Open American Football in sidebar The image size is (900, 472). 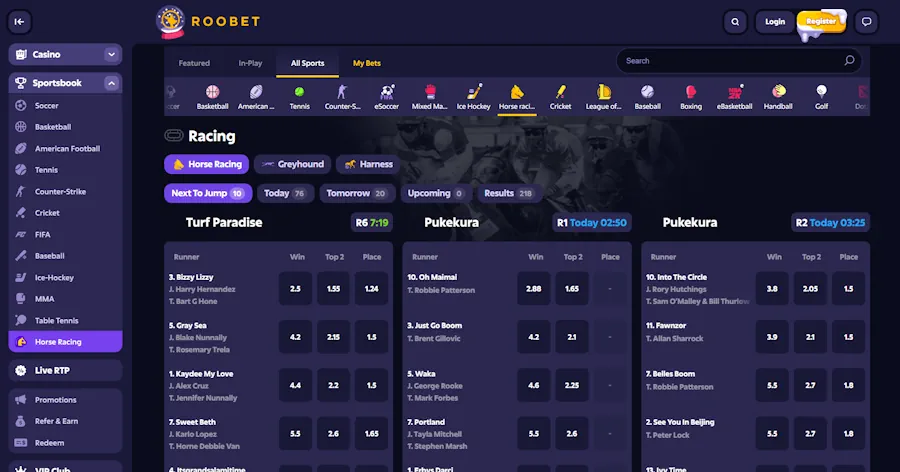click(65, 149)
